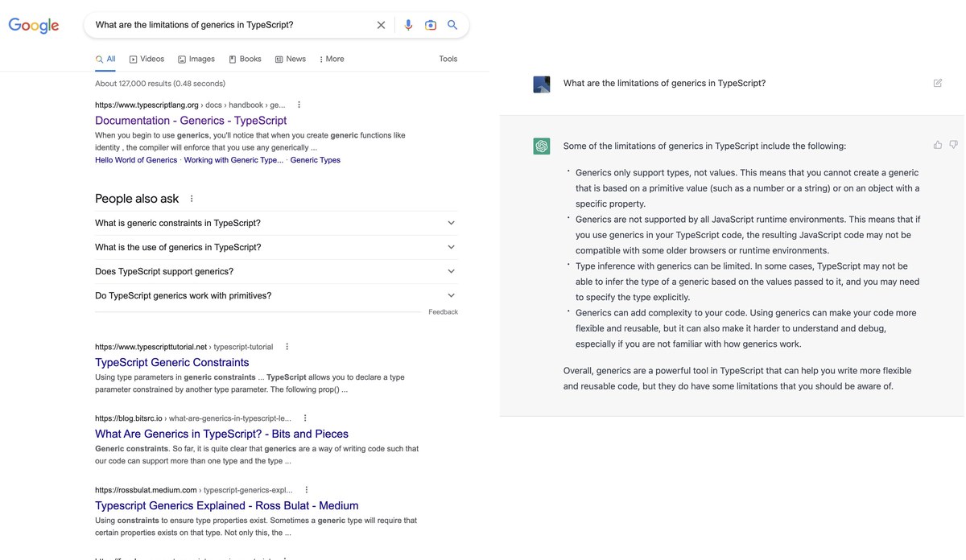Expand 'Do TypeScript generics work with primitives?'
This screenshot has height=560, width=966.
click(276, 295)
